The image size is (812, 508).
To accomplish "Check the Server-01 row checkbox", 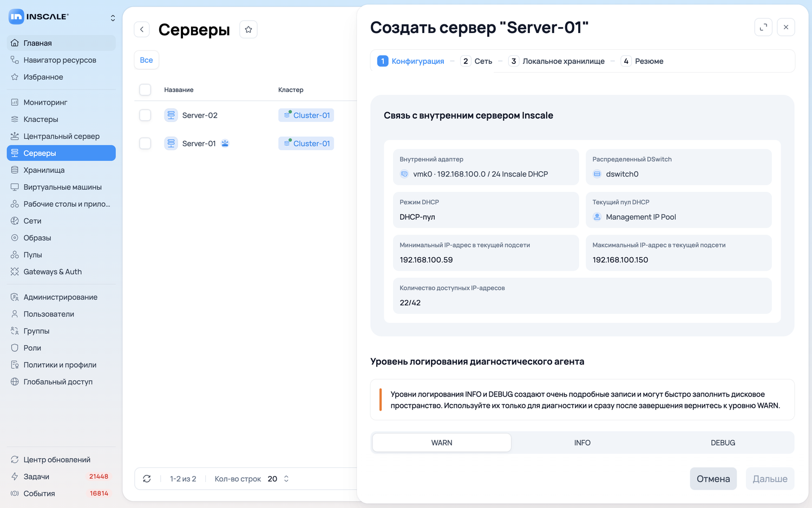I will [145, 144].
